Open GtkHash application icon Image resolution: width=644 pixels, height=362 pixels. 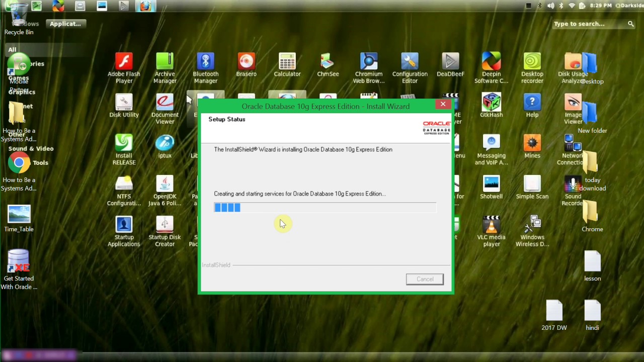491,102
